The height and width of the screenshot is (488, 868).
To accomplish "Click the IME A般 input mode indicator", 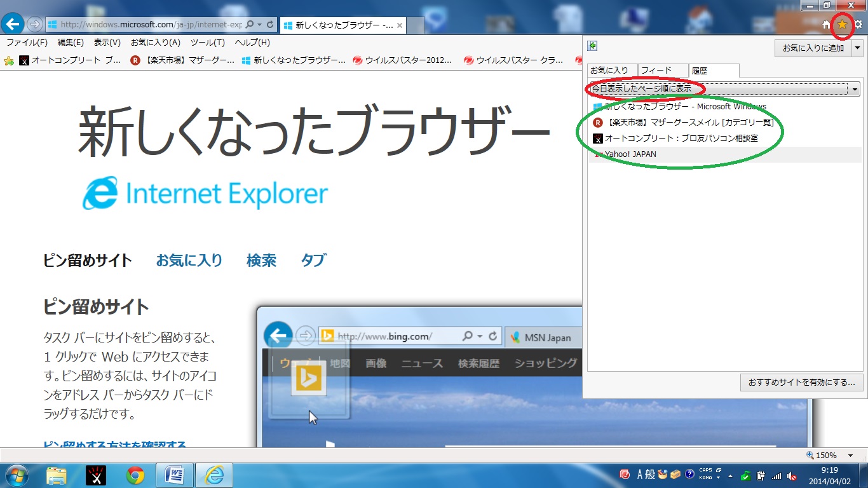I will pos(646,475).
